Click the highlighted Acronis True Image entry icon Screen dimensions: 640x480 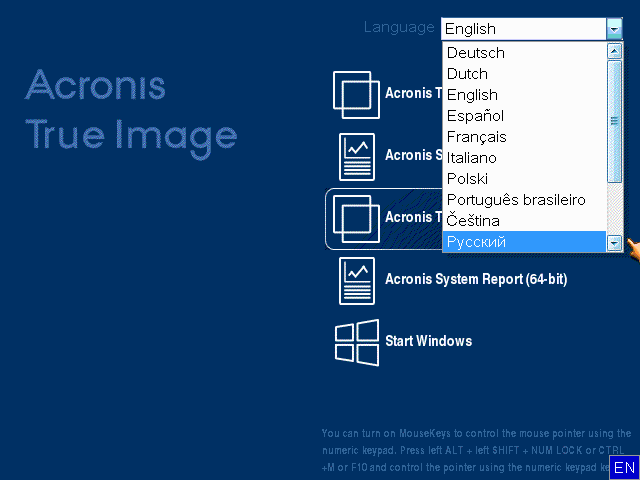click(x=357, y=218)
